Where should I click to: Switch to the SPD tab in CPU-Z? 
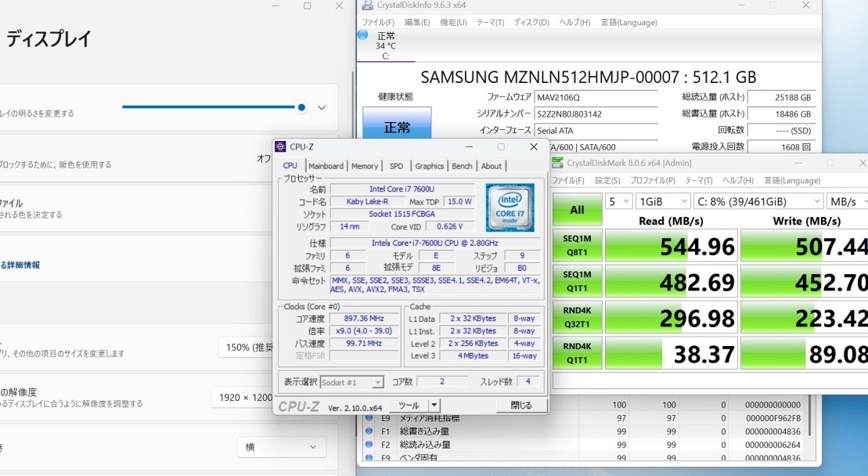(x=396, y=166)
